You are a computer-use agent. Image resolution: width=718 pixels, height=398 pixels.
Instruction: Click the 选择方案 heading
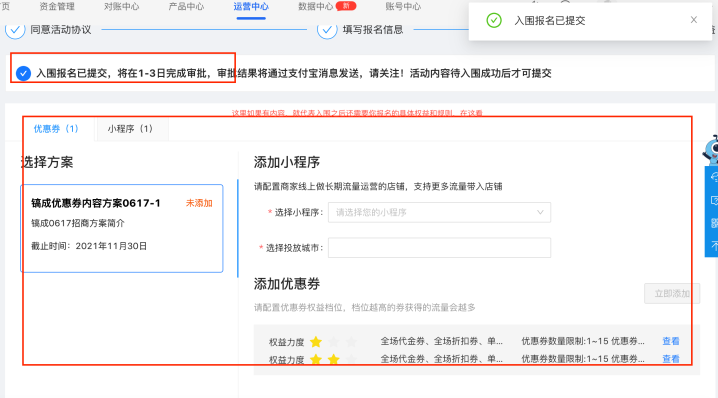click(x=47, y=162)
